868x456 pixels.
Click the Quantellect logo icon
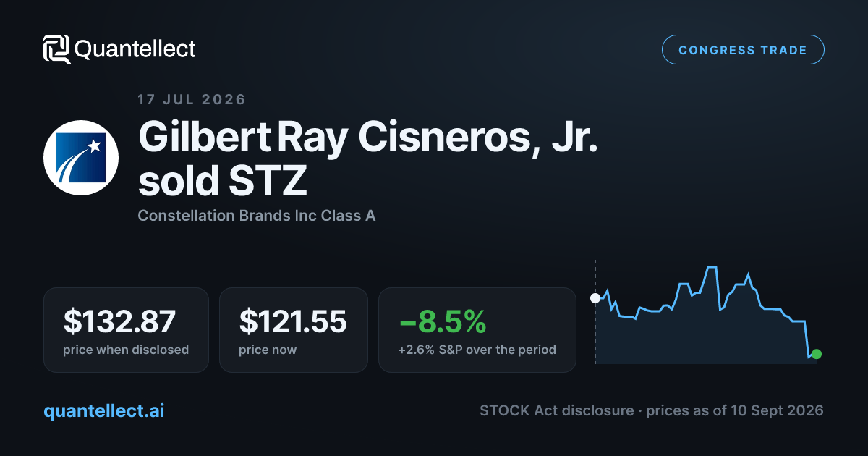[56, 49]
